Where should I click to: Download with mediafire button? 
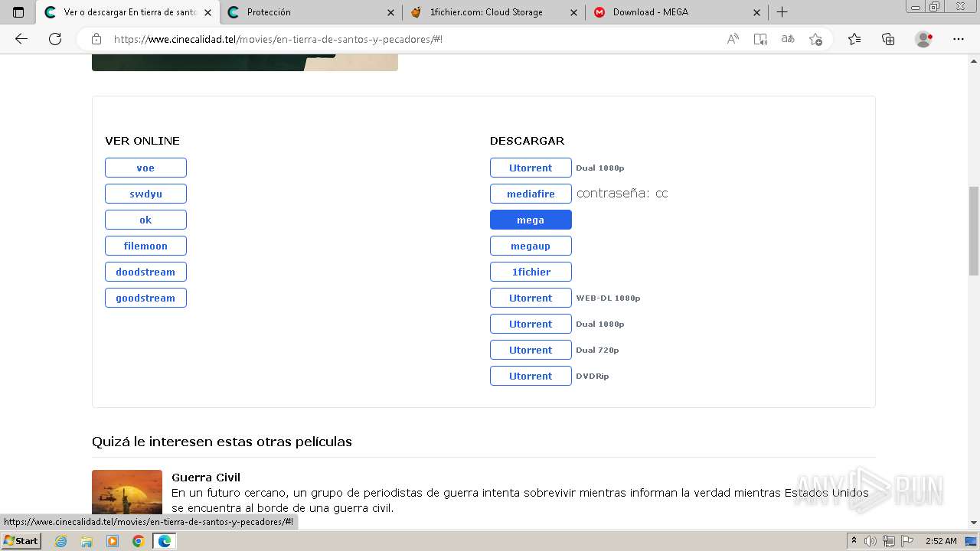(531, 194)
